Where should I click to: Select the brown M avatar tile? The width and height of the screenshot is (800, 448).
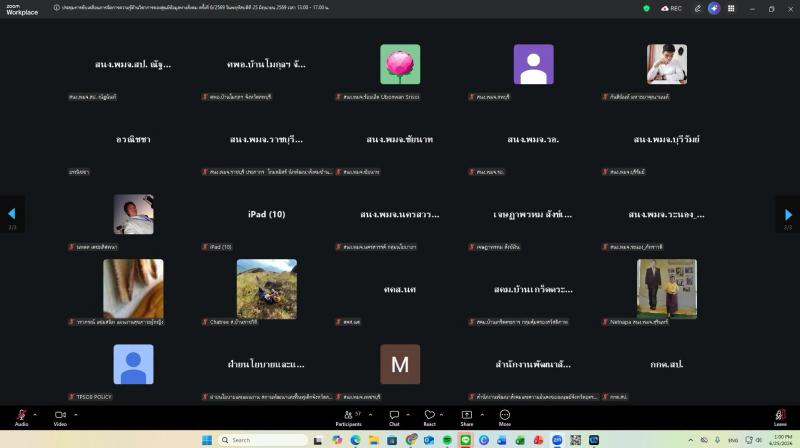coord(400,364)
